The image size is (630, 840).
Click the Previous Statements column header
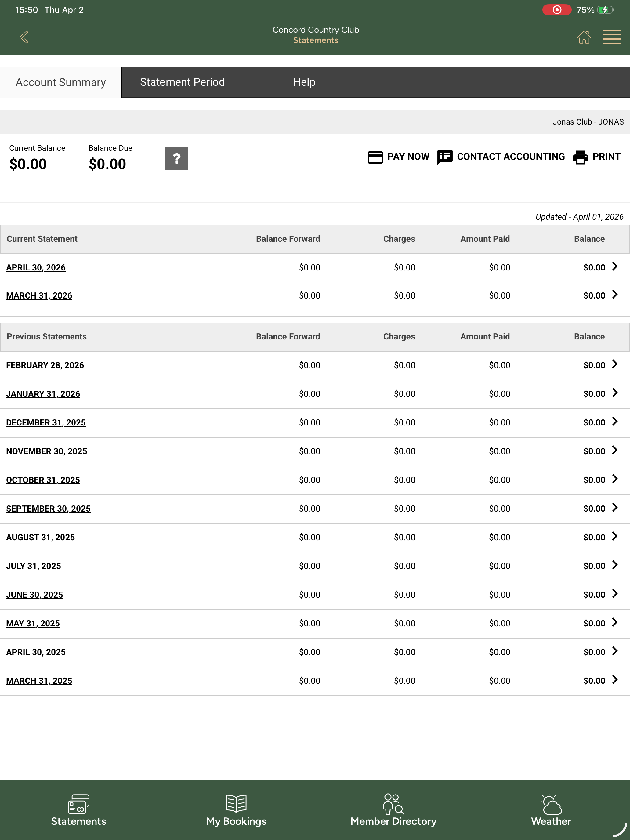pyautogui.click(x=47, y=336)
